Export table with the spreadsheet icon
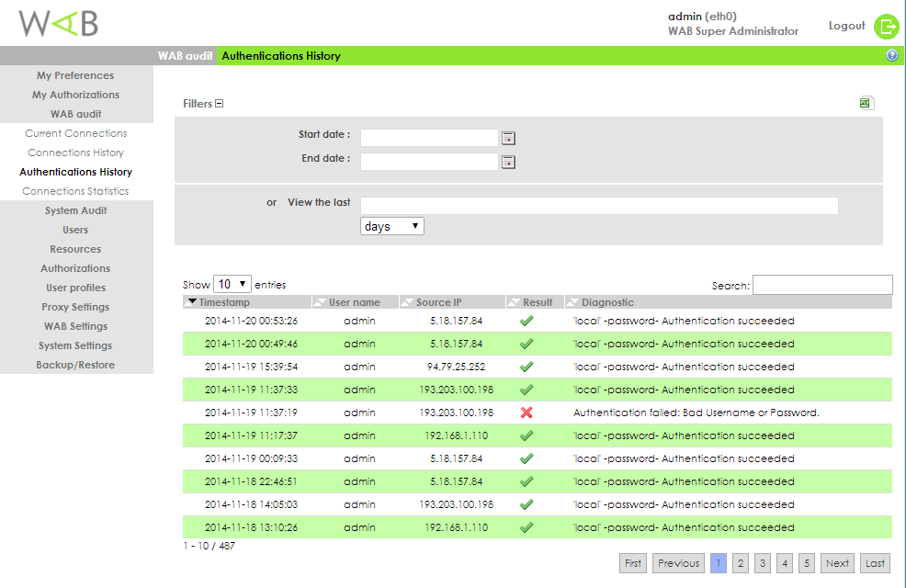This screenshot has height=588, width=906. [x=866, y=103]
